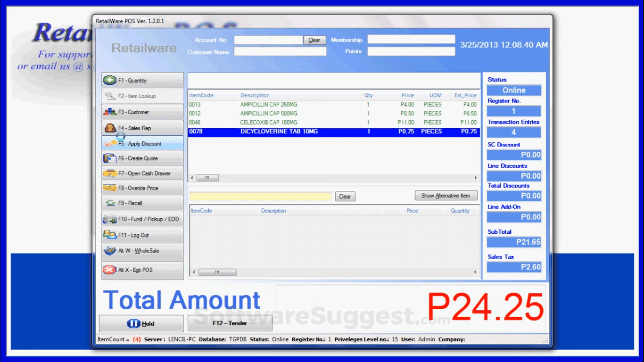644x362 pixels.
Task: Select row CELECOXIB CAP 100MG
Action: (x=334, y=123)
